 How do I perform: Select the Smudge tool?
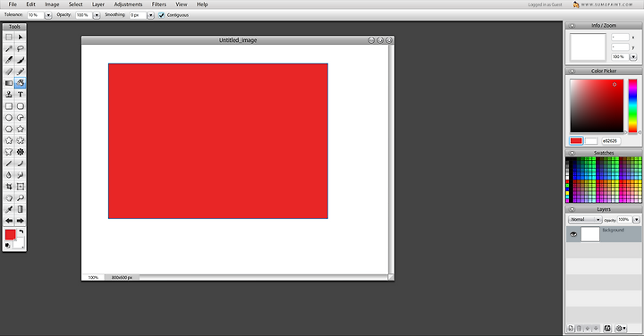tap(20, 175)
